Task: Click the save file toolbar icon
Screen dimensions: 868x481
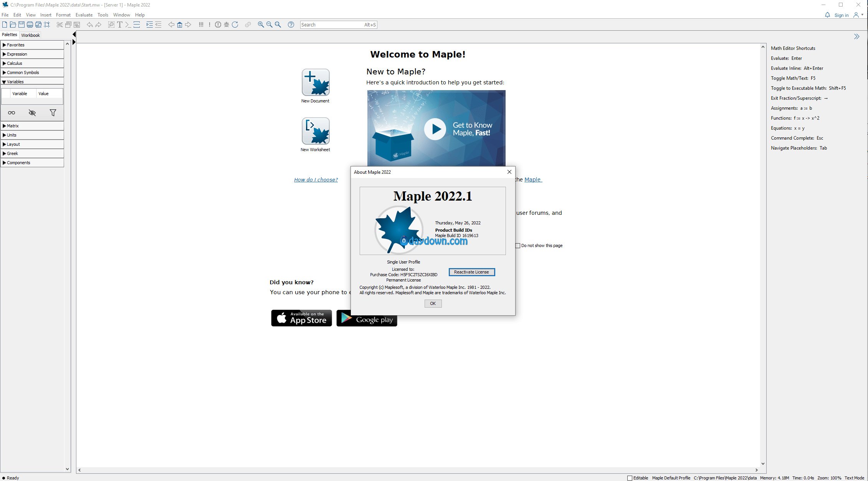Action: point(21,25)
